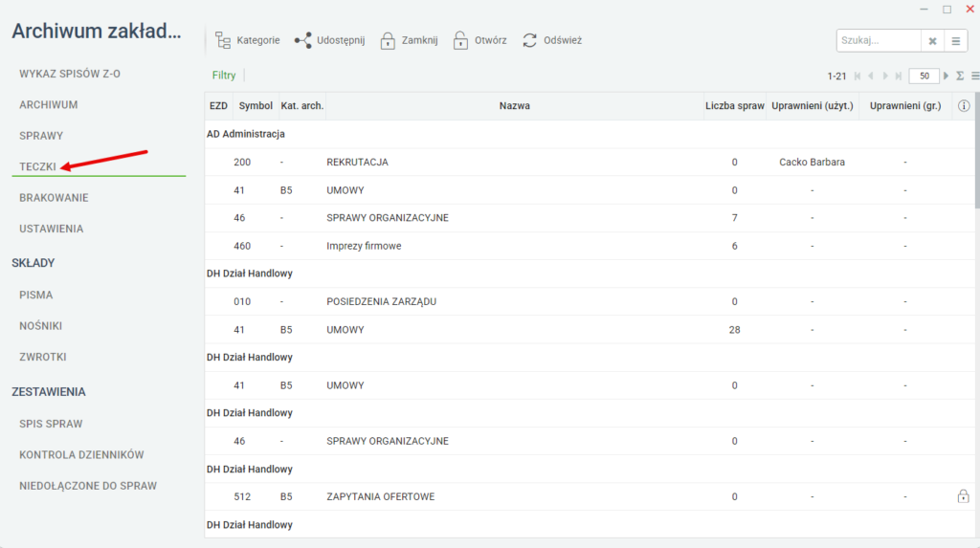Maximize the application window
This screenshot has height=548, width=980.
point(947,9)
